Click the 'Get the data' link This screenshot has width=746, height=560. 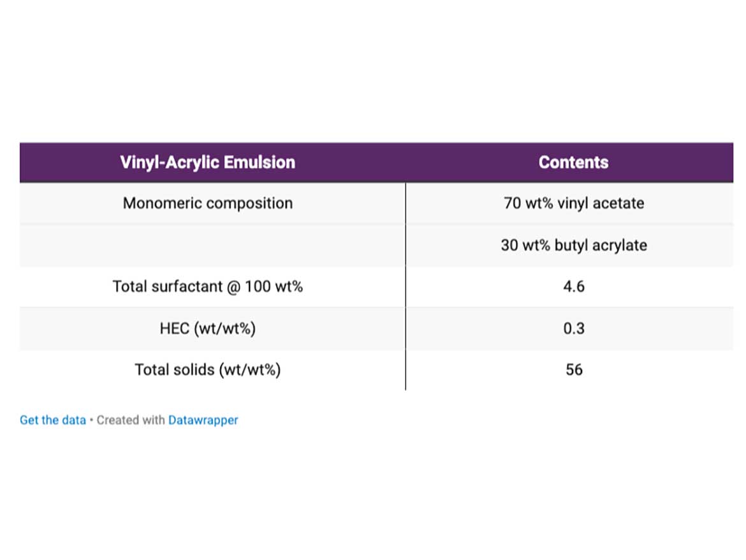[53, 420]
